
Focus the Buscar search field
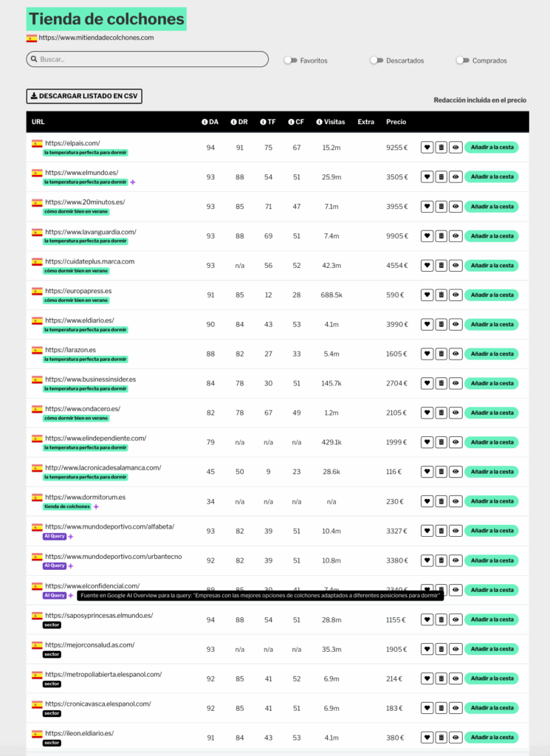(148, 59)
